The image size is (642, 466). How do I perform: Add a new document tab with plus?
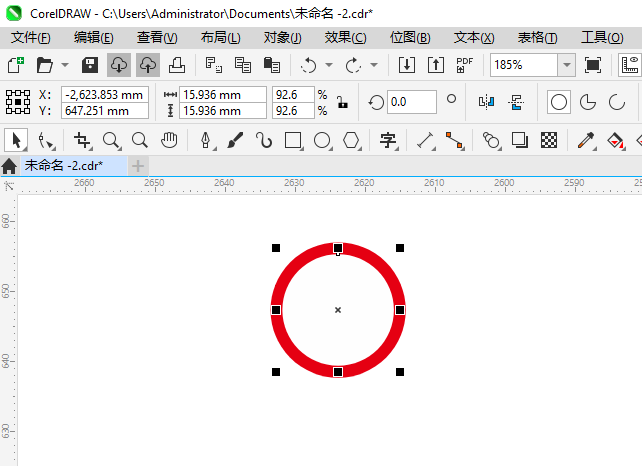pos(138,166)
